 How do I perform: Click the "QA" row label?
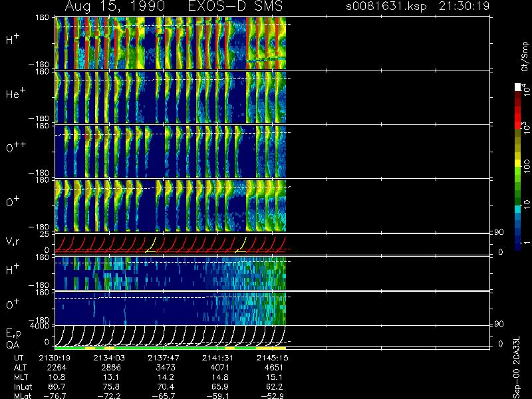(x=13, y=345)
